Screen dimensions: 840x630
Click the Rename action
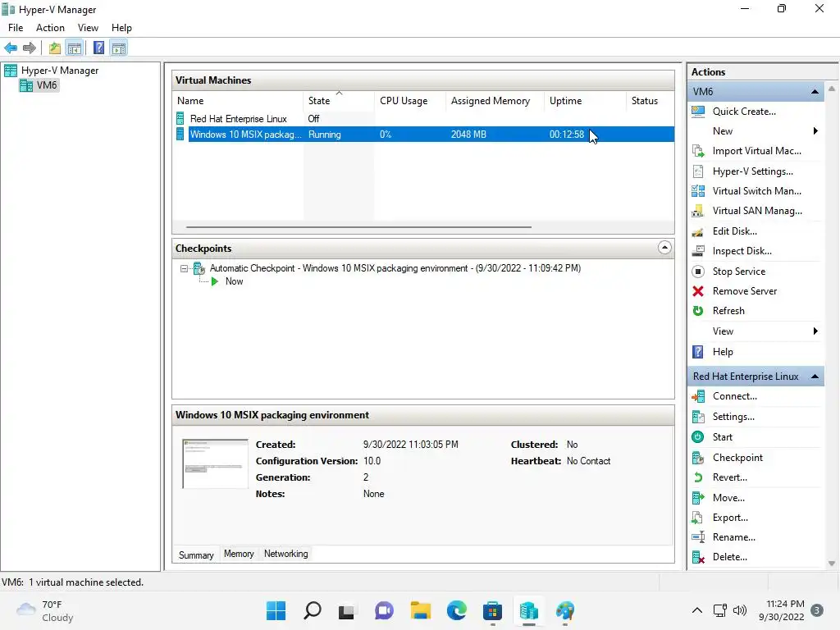point(734,537)
